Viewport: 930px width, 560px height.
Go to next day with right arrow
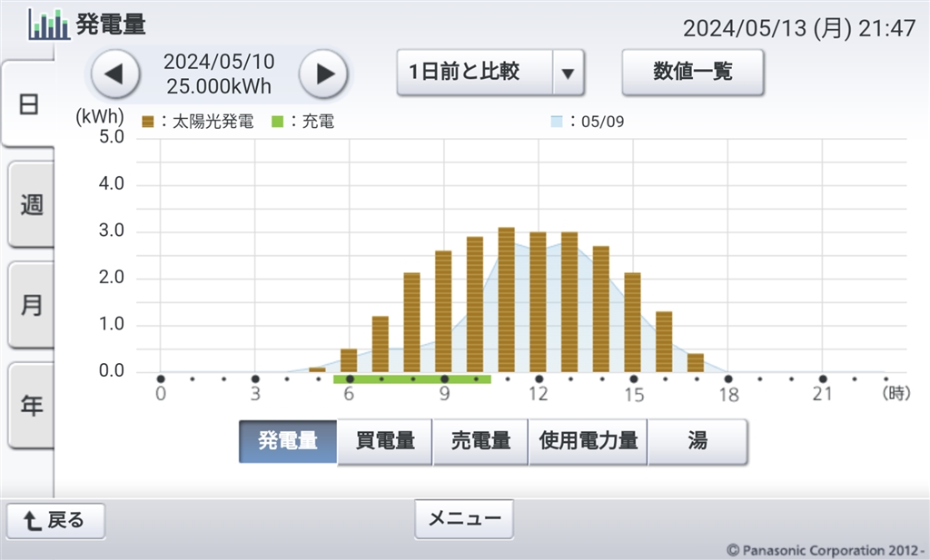coord(323,74)
